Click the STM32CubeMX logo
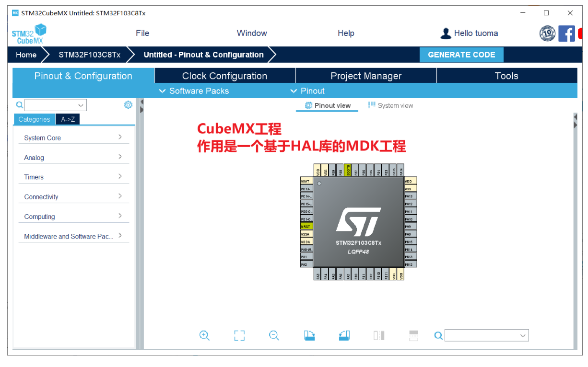The image size is (588, 367). 29,34
